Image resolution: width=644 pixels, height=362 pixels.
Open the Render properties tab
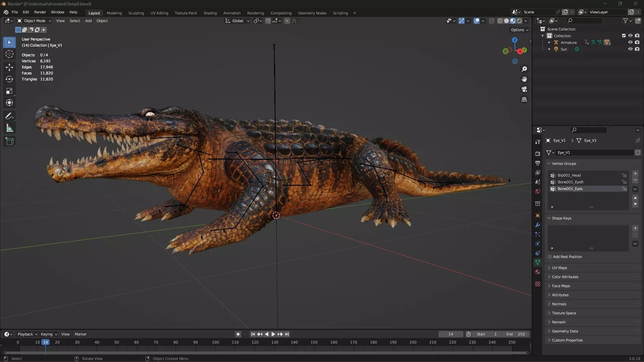538,154
